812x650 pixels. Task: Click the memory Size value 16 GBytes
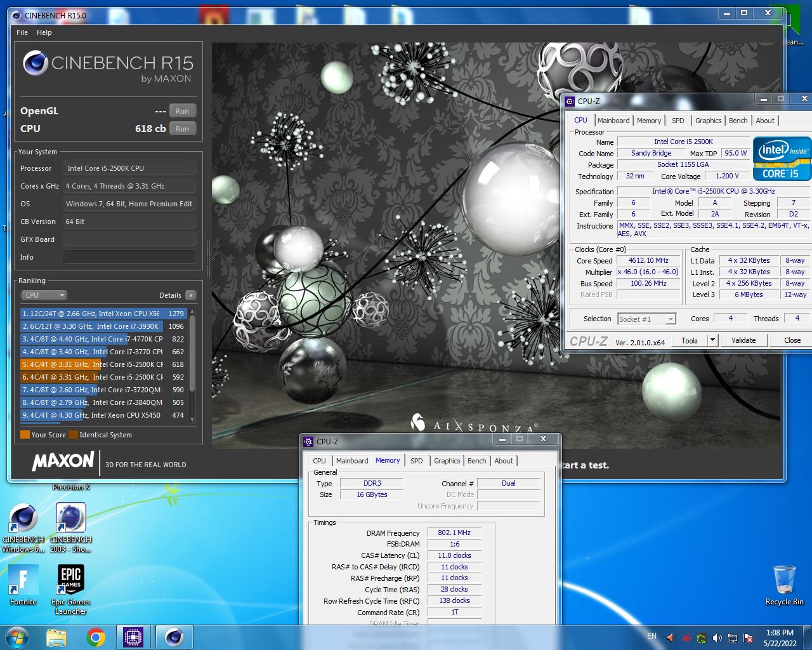pyautogui.click(x=372, y=494)
